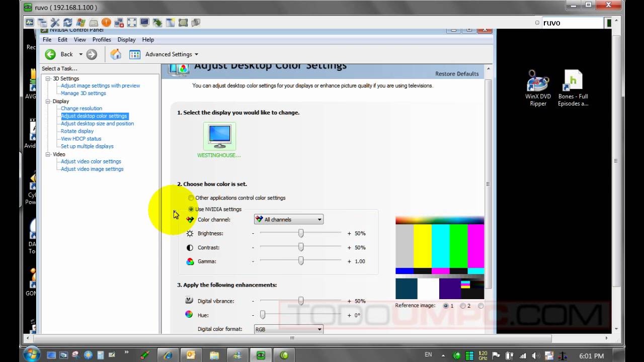Expand the taskbar quick launch chevron
The image size is (644, 362).
pyautogui.click(x=126, y=353)
